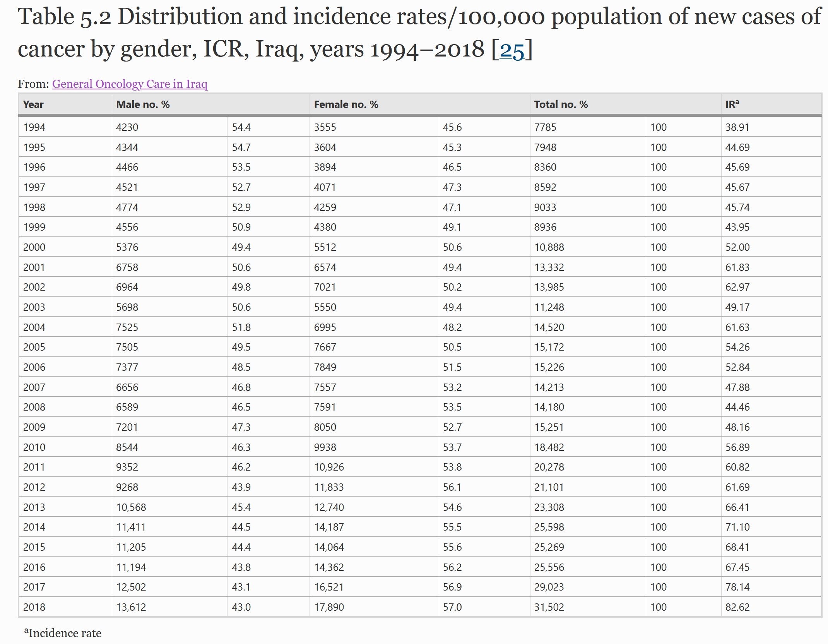Select the 1994 year cell

(34, 127)
